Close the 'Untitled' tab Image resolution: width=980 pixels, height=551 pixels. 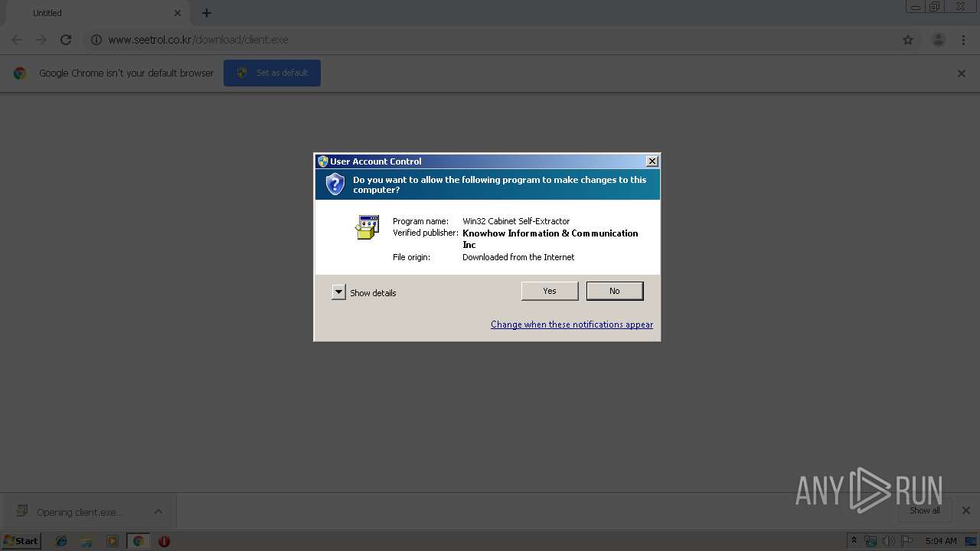(x=178, y=13)
